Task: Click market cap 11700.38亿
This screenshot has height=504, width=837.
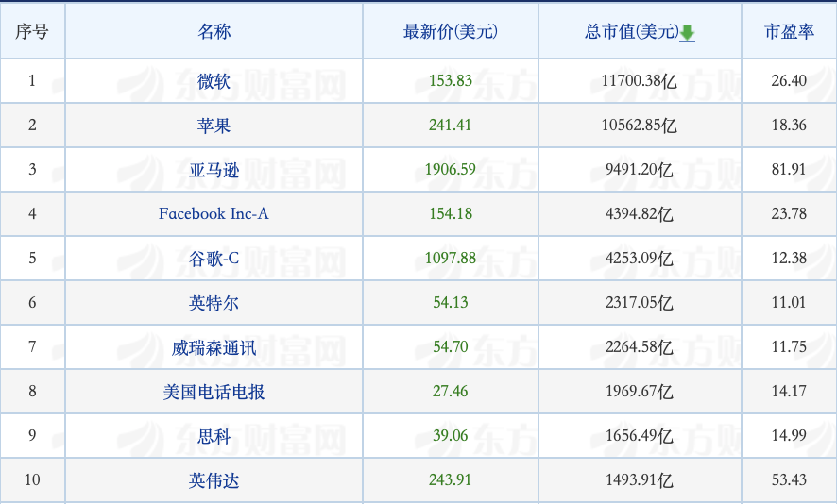Action: pos(639,80)
